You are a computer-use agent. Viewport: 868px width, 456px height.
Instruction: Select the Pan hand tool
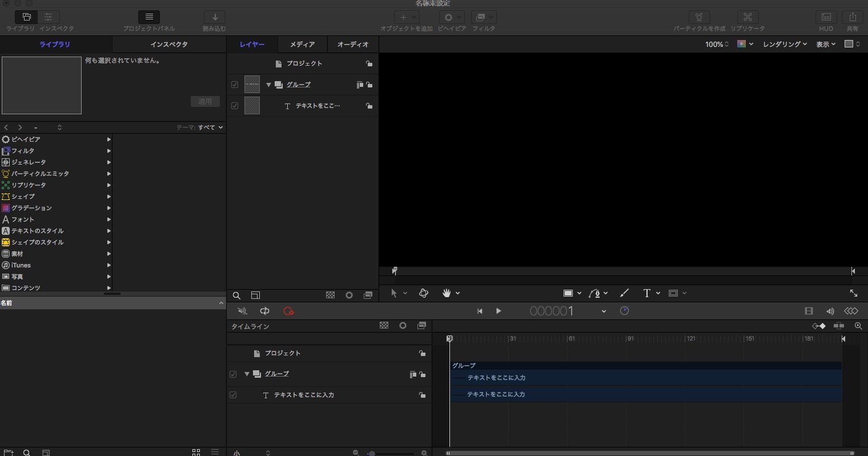pyautogui.click(x=447, y=293)
